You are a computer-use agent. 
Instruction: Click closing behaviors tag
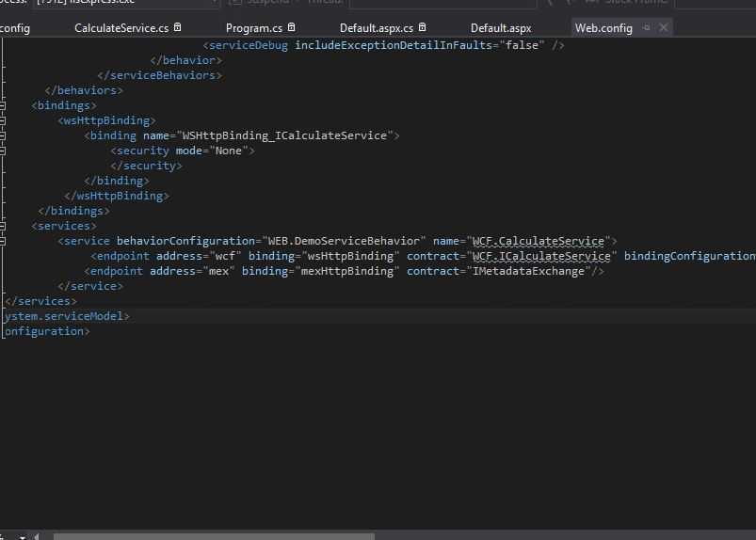pos(84,90)
